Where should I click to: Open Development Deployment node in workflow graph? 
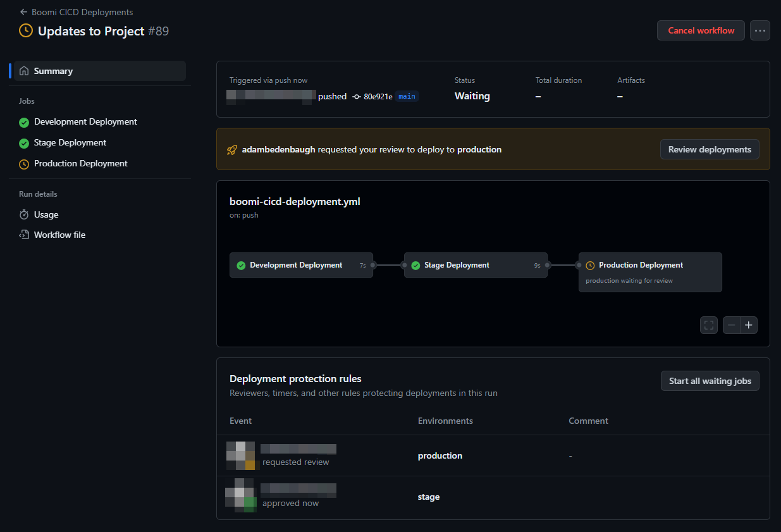click(301, 265)
